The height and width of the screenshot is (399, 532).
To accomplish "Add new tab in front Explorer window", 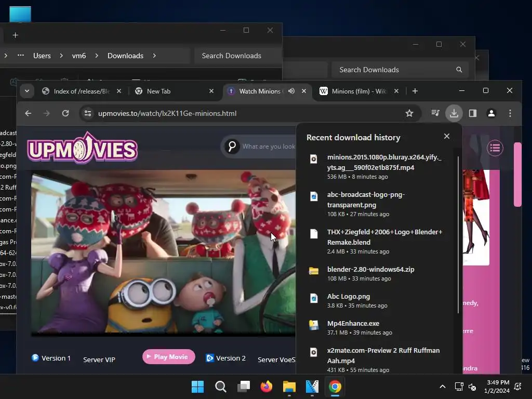I will [15, 35].
